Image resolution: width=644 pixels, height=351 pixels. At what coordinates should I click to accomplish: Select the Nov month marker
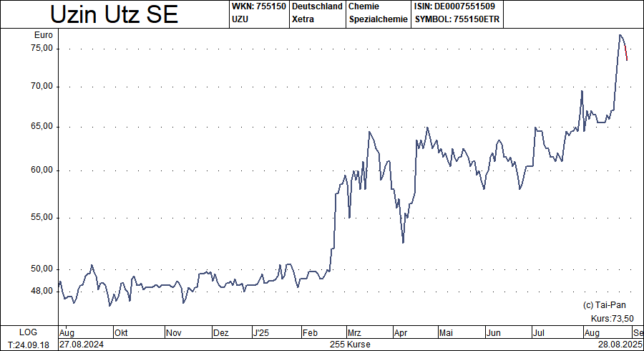(174, 333)
